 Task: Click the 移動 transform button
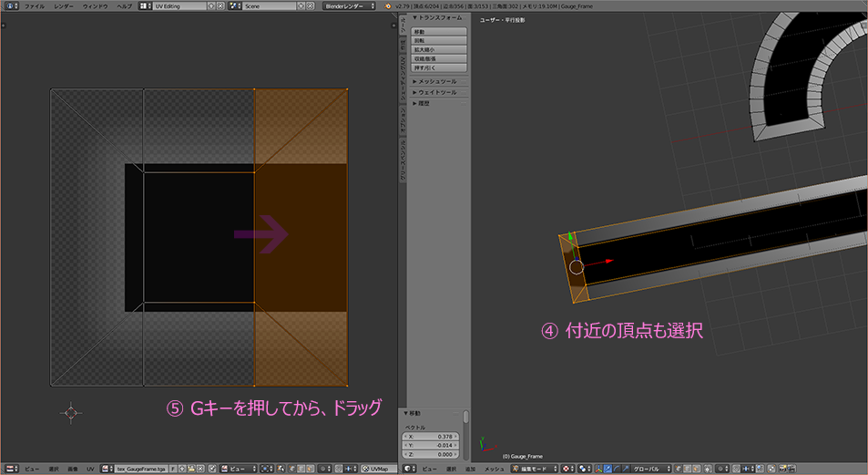(438, 32)
